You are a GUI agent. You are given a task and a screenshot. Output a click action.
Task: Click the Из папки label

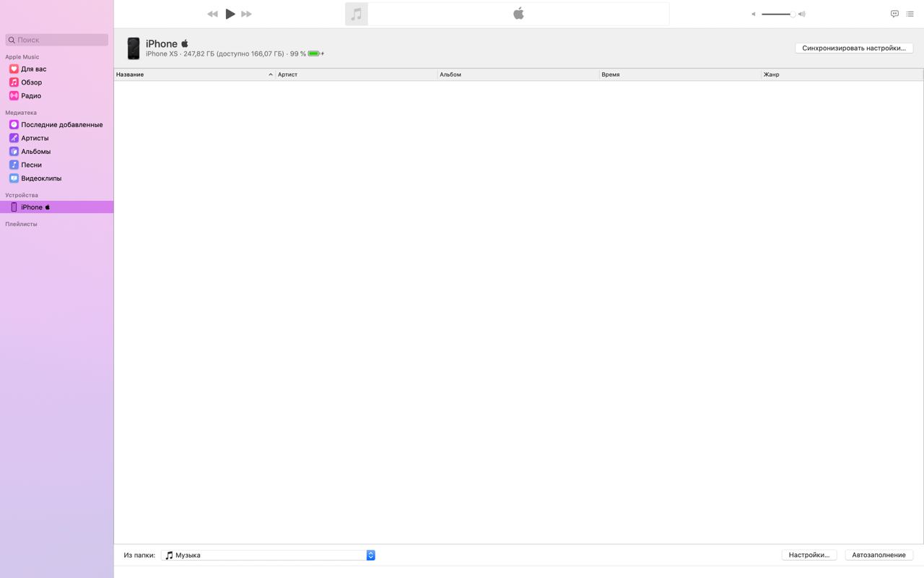click(x=139, y=555)
